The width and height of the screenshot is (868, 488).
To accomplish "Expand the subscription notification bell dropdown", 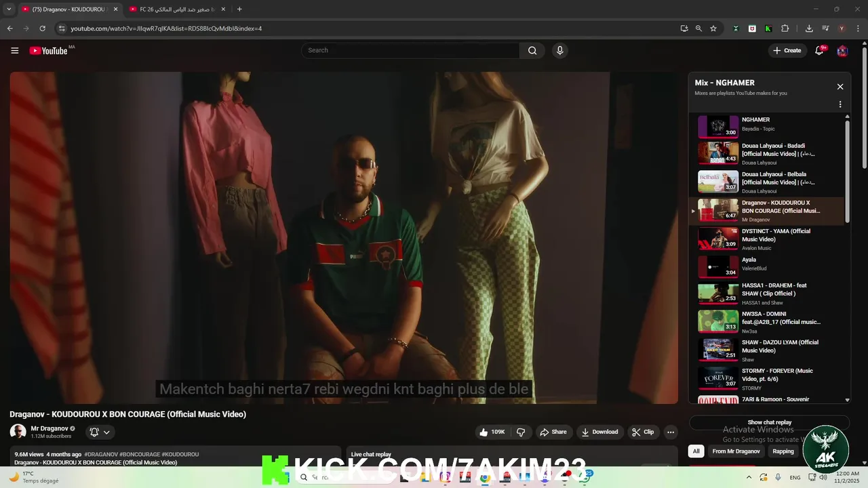I will click(x=100, y=432).
